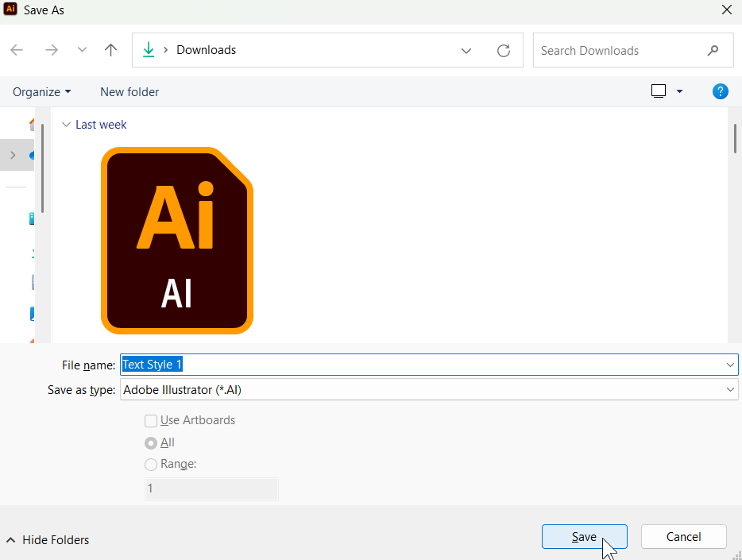The height and width of the screenshot is (560, 742).
Task: Open previous locations dropdown in address bar
Action: [466, 50]
